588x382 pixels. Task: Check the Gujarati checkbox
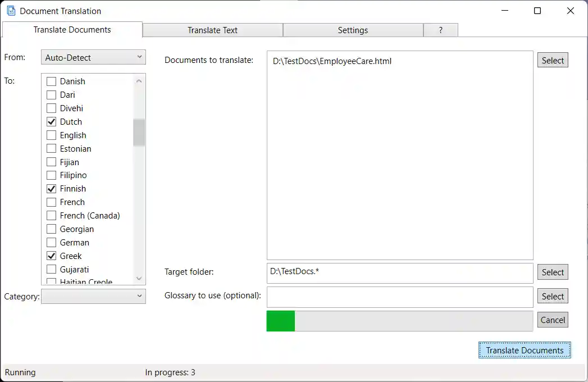point(51,269)
